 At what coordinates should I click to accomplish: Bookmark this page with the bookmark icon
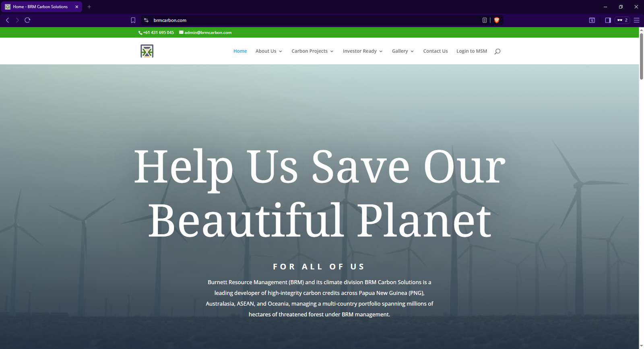(x=133, y=20)
